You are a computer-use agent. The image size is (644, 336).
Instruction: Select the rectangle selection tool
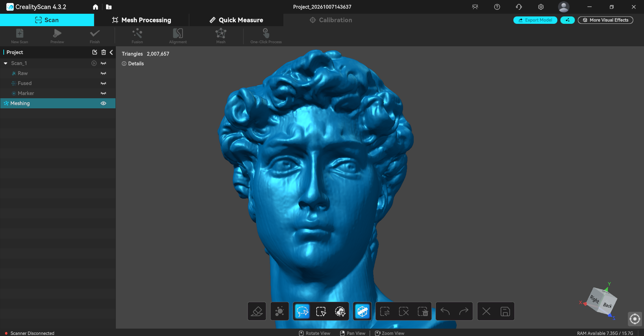tap(321, 312)
